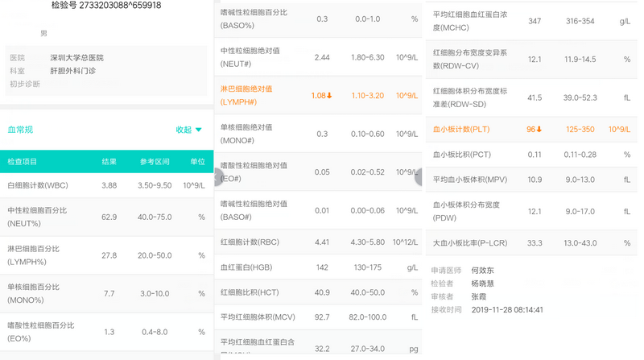The width and height of the screenshot is (644, 360).
Task: Click the MONO% result 7.7
Action: pos(109,293)
